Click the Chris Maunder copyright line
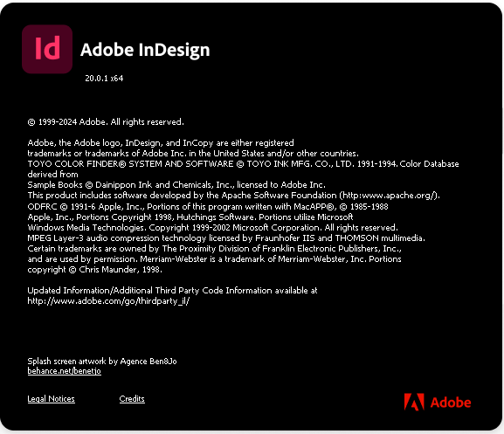The height and width of the screenshot is (434, 504). tap(95, 270)
